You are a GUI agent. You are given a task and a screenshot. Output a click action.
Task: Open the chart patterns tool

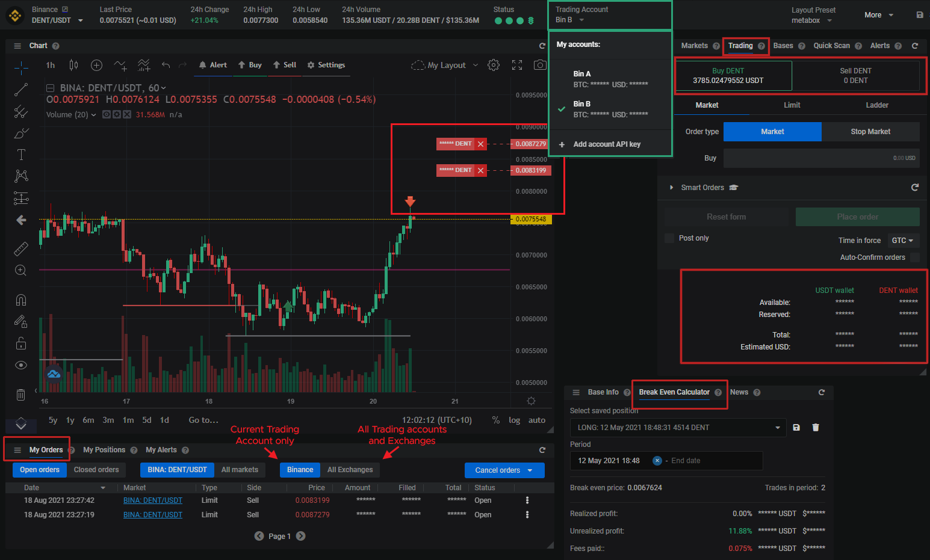[x=21, y=176]
